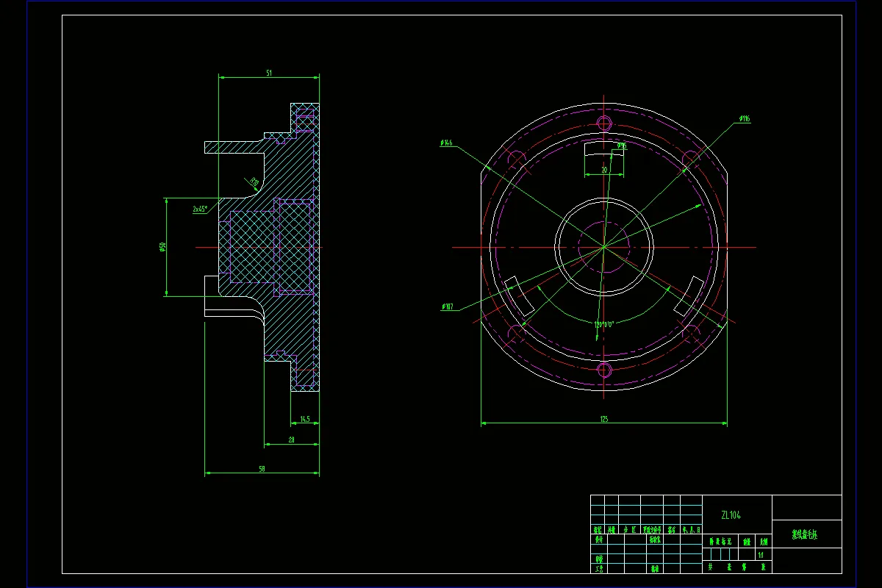The width and height of the screenshot is (882, 588).
Task: Select the top bolt hole circle on the flange
Action: click(x=604, y=122)
